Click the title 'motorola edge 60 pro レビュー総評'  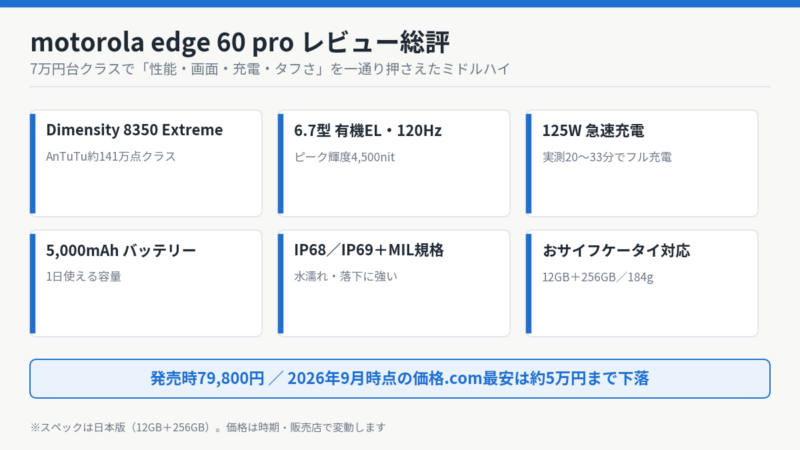(x=240, y=42)
